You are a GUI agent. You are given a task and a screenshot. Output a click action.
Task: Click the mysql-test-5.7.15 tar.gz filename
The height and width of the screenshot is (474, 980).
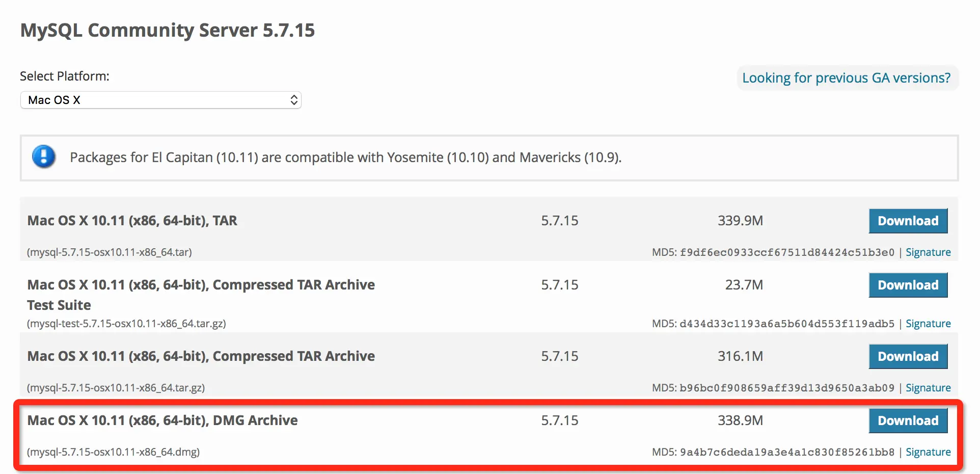(x=126, y=324)
